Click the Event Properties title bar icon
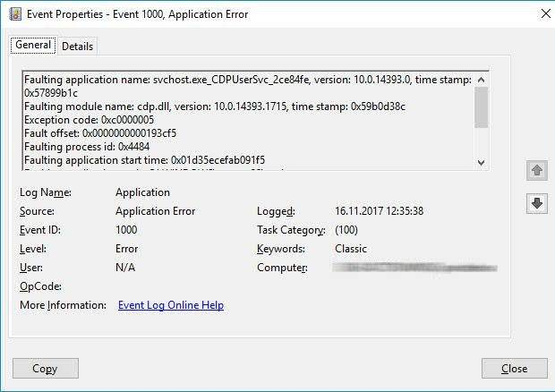555x392 pixels. 15,14
